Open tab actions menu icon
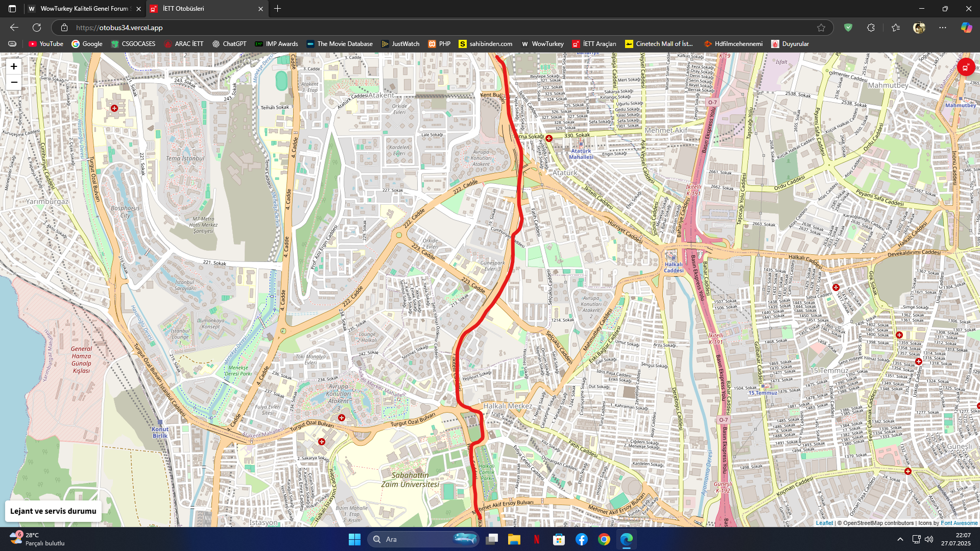 pyautogui.click(x=12, y=9)
